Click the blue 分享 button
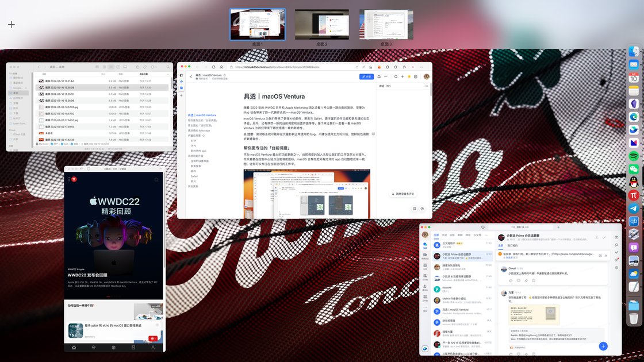Screen dimensions: 644x362 (x=366, y=77)
